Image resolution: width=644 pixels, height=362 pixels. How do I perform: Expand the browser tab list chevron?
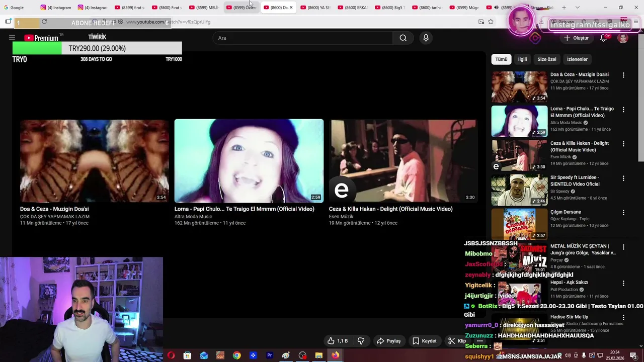(577, 8)
